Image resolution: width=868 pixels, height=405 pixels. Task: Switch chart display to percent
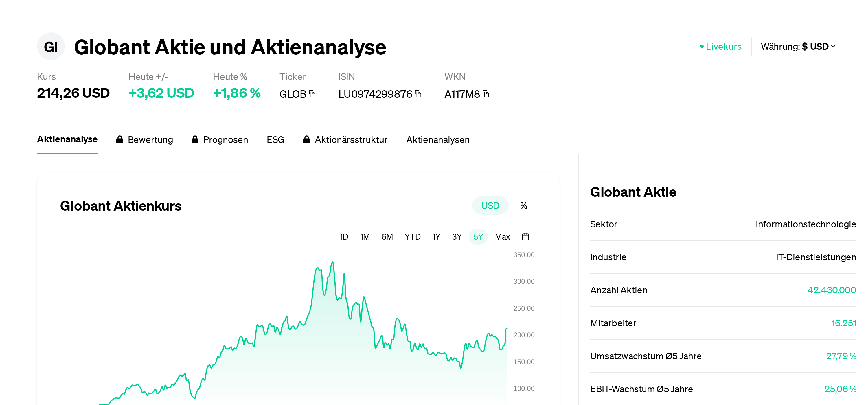[523, 205]
